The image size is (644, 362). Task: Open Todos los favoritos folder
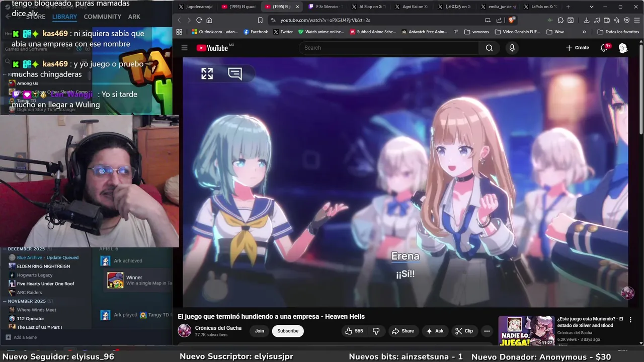click(x=618, y=32)
